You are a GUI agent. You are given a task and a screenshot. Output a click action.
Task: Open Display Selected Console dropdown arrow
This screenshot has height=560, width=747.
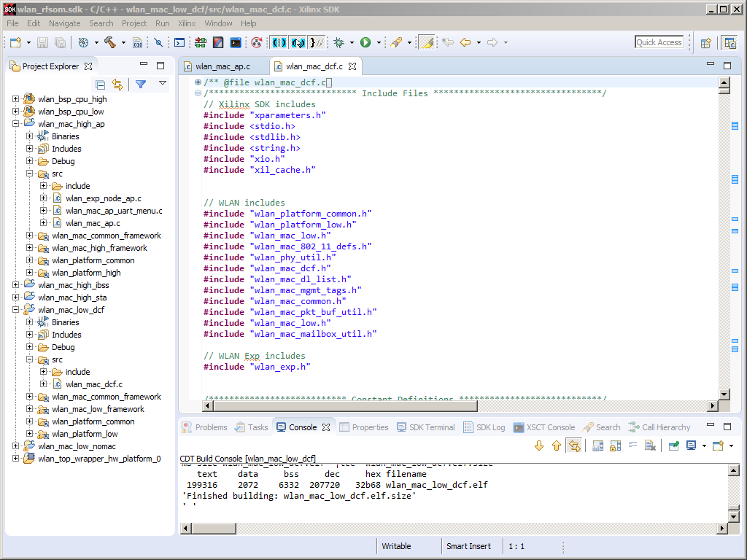[x=704, y=446]
